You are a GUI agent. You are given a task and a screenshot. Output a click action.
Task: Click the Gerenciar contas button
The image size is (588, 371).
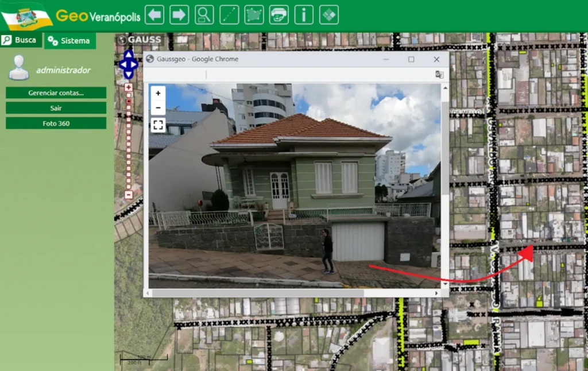click(x=56, y=93)
